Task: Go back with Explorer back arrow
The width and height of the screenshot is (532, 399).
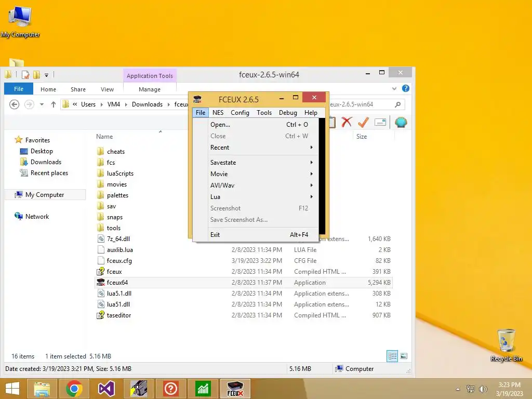Action: point(14,104)
